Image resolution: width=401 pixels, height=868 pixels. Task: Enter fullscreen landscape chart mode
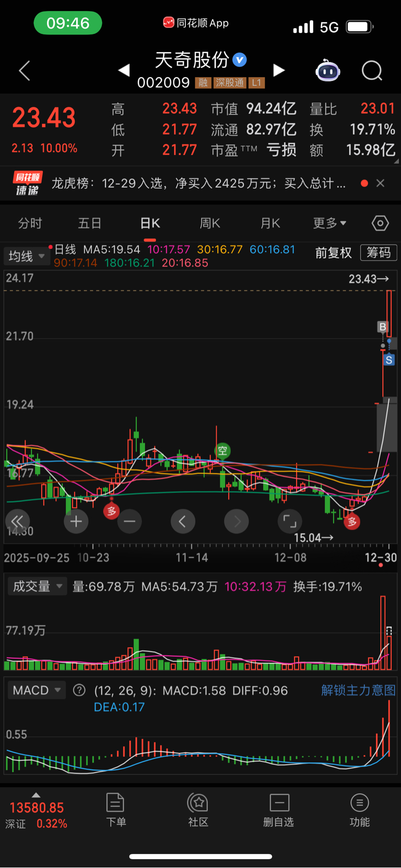290,521
